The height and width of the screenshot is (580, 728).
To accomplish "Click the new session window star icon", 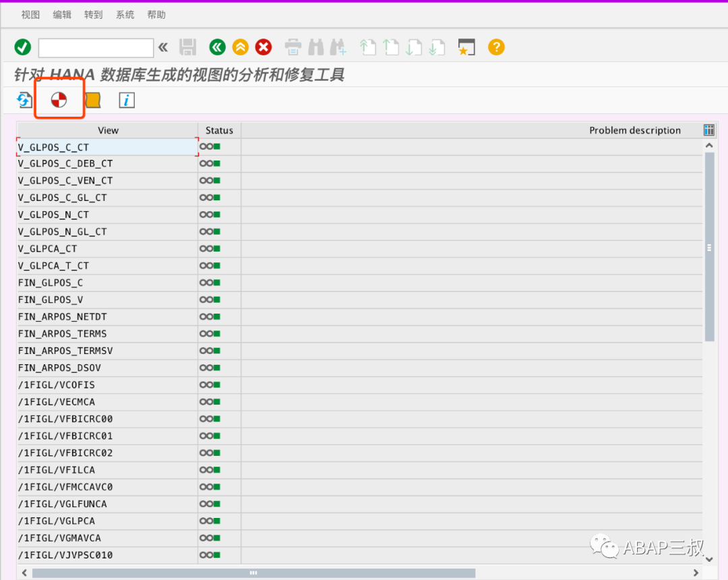I will 466,47.
